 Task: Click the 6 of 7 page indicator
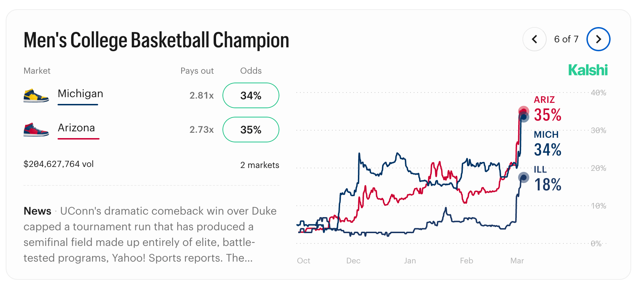pyautogui.click(x=566, y=39)
